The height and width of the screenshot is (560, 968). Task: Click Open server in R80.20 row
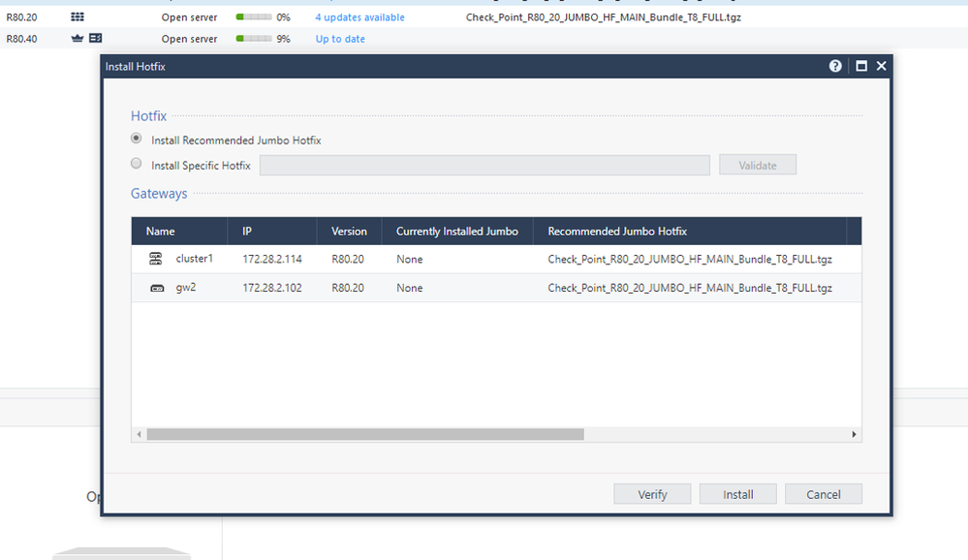[x=190, y=17]
